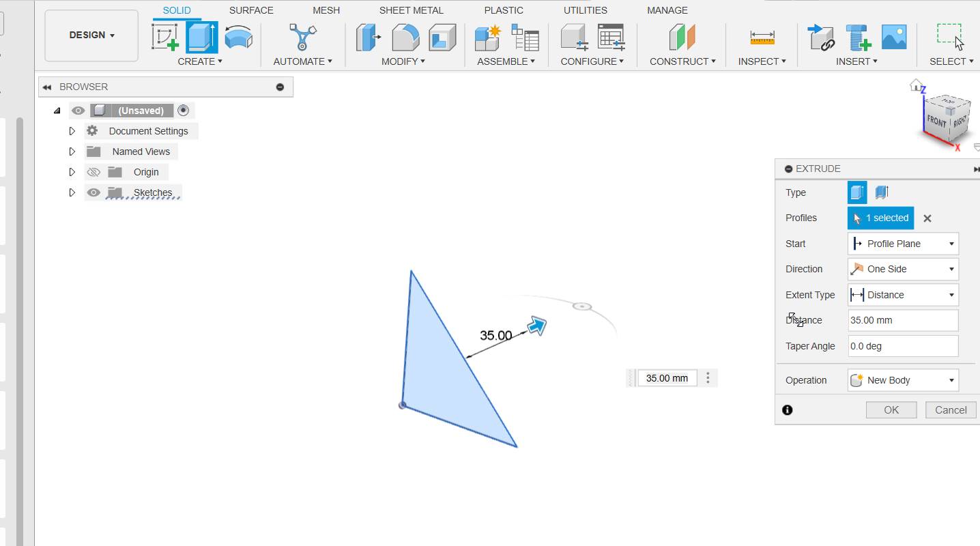The height and width of the screenshot is (546, 980).
Task: Select the Fillet tool icon
Action: (x=405, y=38)
